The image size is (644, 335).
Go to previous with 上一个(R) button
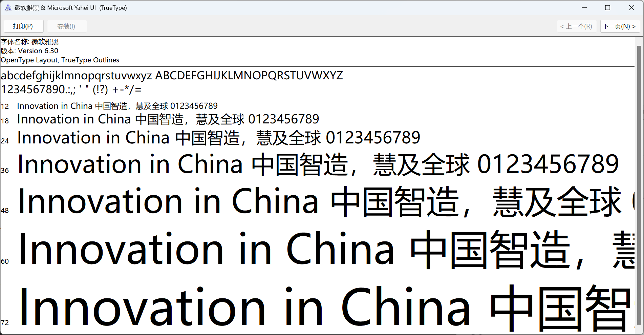(577, 26)
